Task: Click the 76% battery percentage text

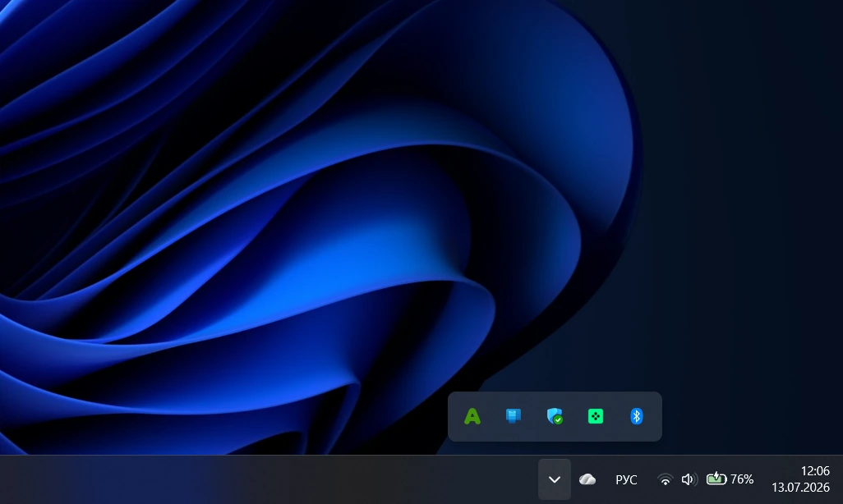Action: [742, 479]
